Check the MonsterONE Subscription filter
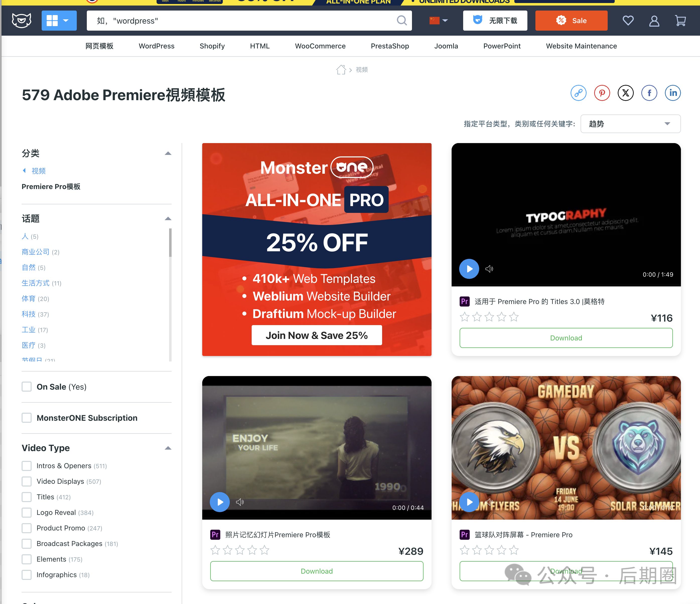This screenshot has height=604, width=700. point(27,418)
